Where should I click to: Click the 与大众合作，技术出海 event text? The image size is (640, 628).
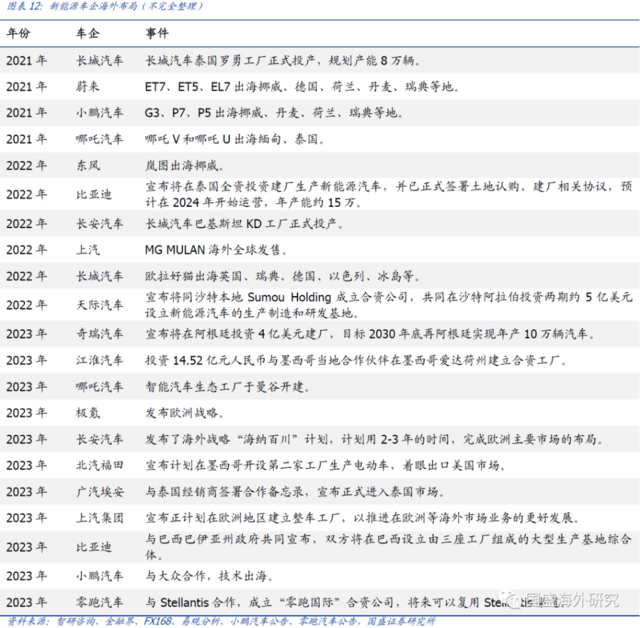coord(209,576)
